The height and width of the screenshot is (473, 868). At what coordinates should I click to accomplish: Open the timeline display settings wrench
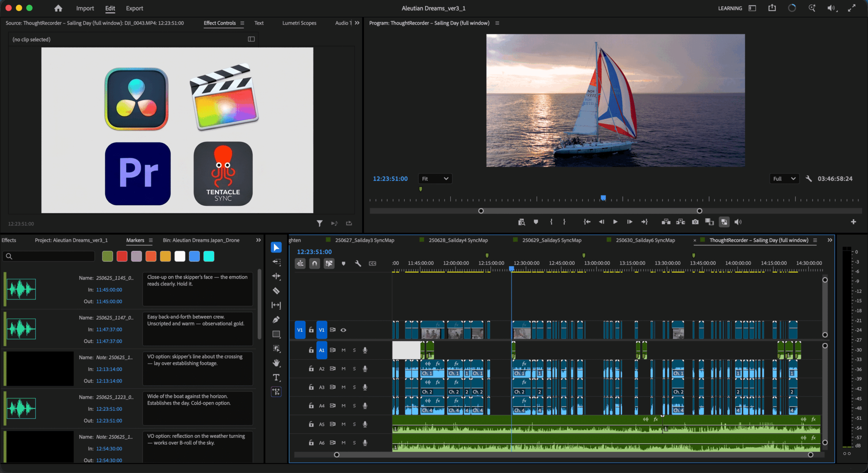tap(358, 263)
